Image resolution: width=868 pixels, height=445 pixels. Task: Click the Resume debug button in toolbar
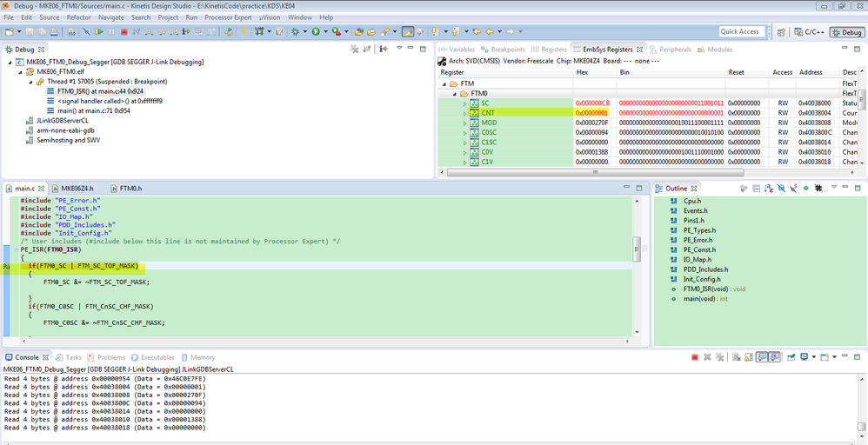tap(99, 31)
